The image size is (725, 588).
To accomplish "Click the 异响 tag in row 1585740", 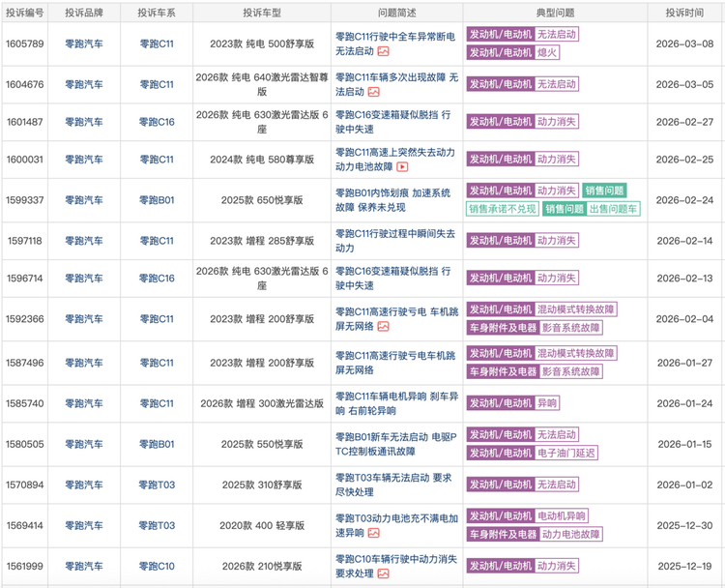I will pyautogui.click(x=547, y=403).
